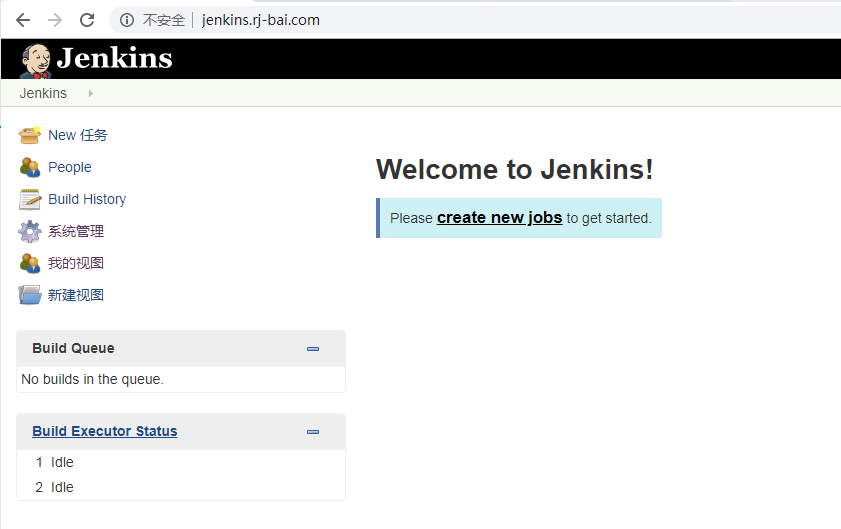841x529 pixels.
Task: Click the jenkins.rj-bai.com address bar
Action: [x=261, y=20]
